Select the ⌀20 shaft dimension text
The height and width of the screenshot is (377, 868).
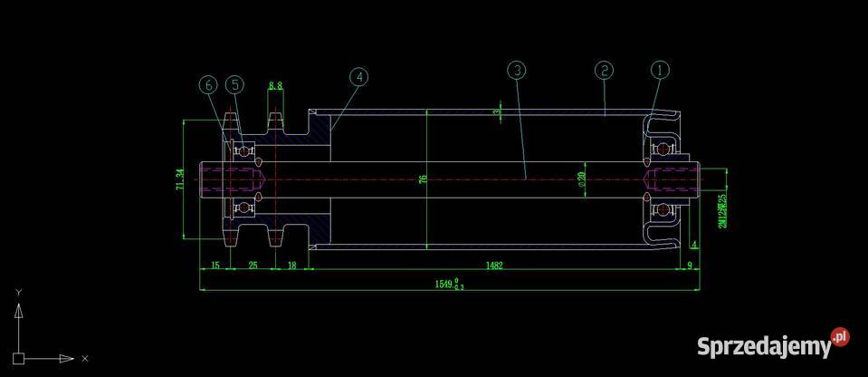pyautogui.click(x=582, y=179)
